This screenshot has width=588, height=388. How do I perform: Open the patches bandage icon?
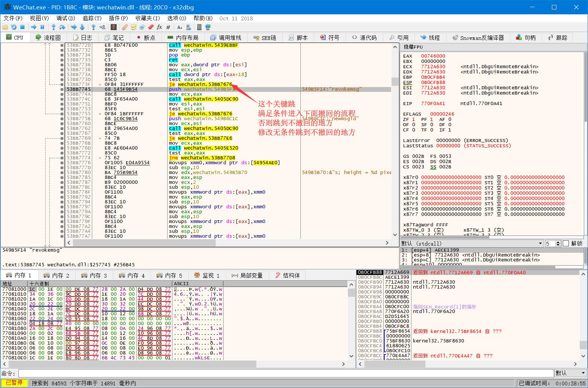(125, 27)
